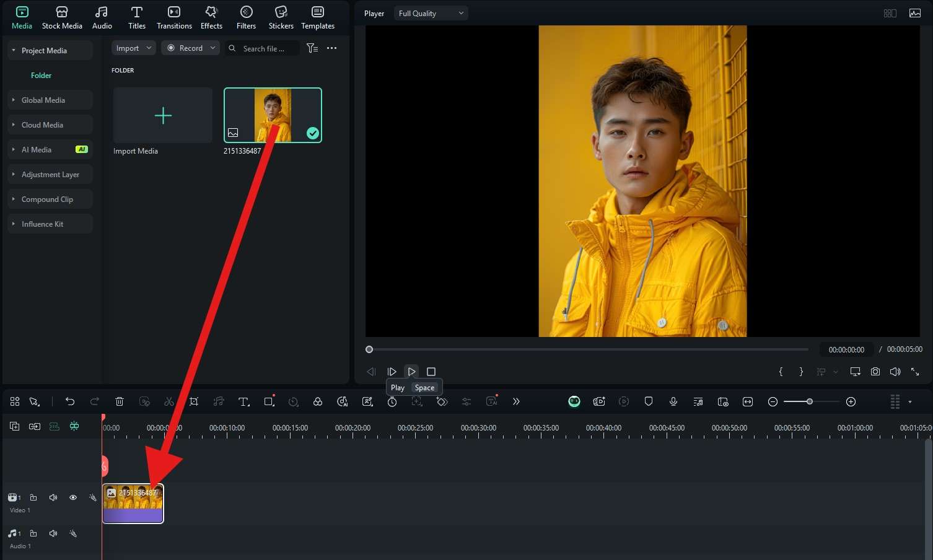
Task: Click the shield marker icon
Action: pyautogui.click(x=649, y=401)
